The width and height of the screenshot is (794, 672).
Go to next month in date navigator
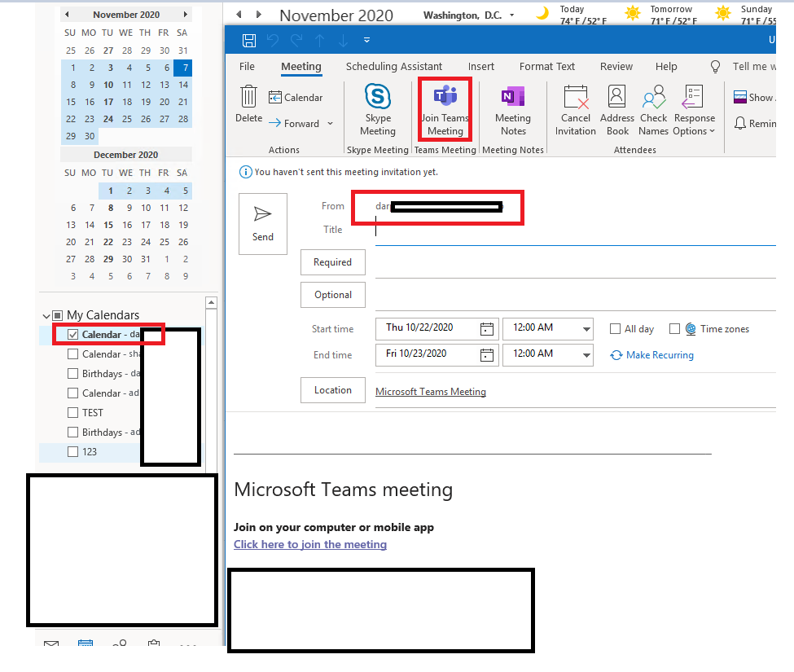click(186, 14)
